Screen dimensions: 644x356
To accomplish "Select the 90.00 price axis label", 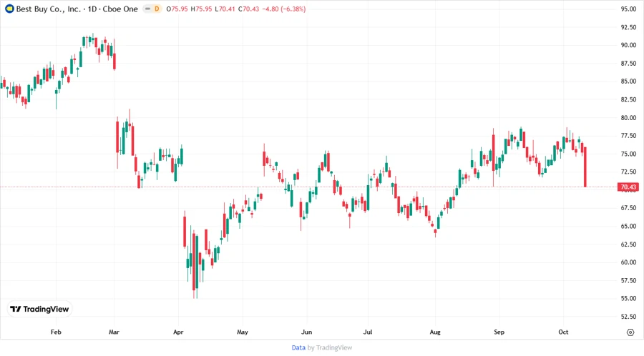I will (628, 45).
